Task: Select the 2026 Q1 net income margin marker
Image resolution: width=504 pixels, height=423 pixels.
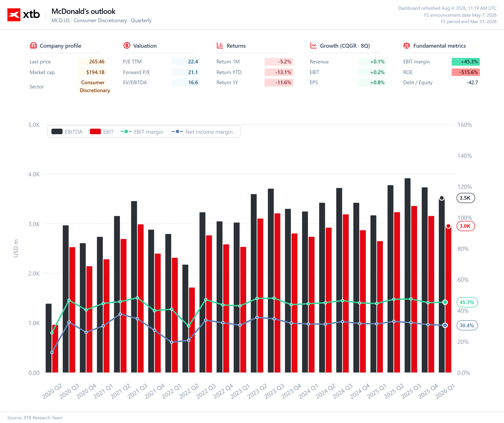Action: coord(445,325)
